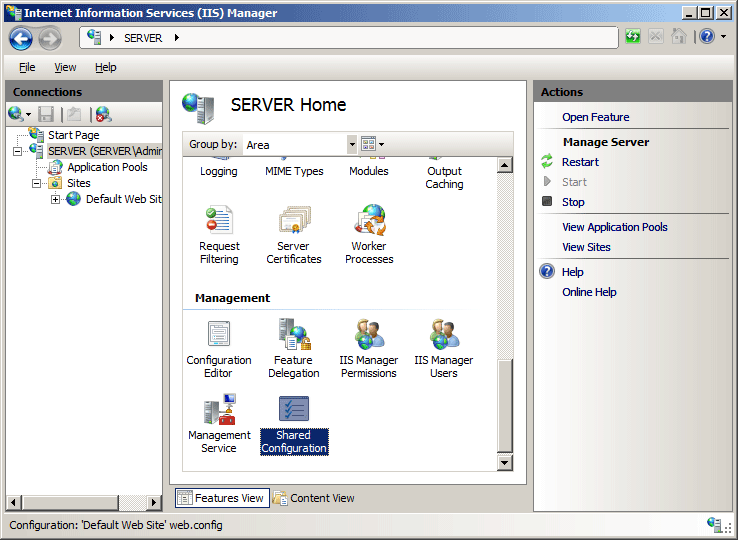Click the Output Caching feature label

coord(444,177)
